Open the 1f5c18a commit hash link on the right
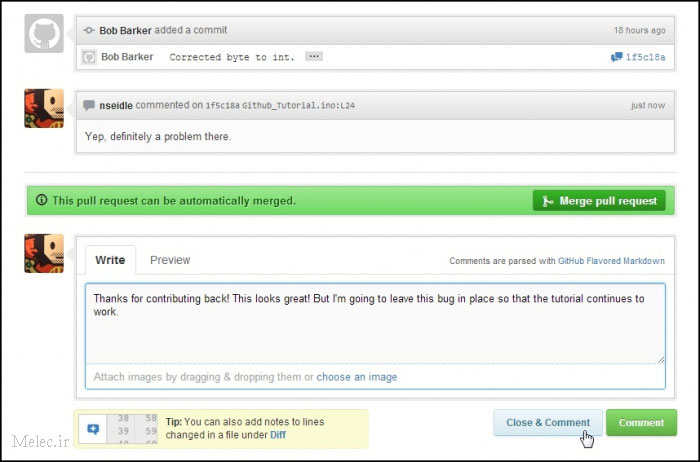 click(645, 58)
